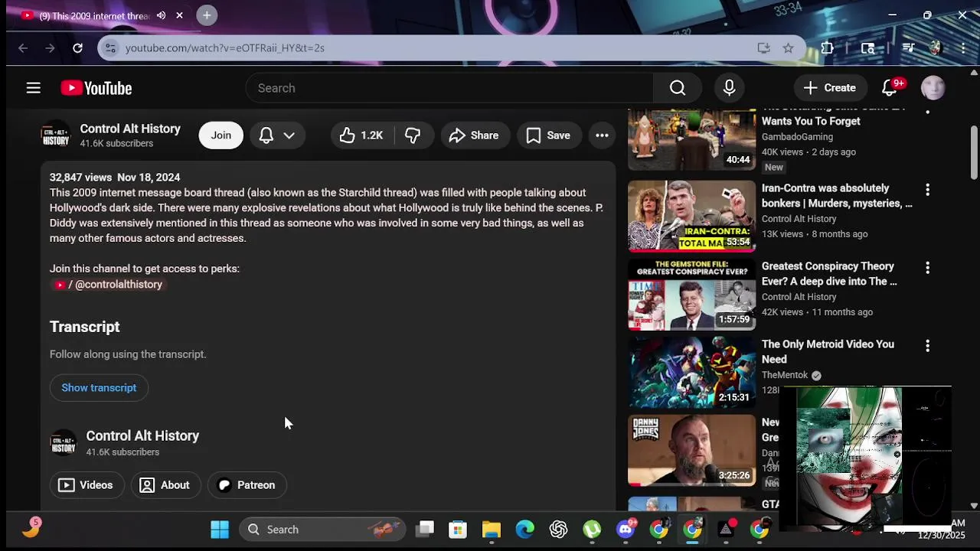Show the video transcript

click(x=99, y=388)
